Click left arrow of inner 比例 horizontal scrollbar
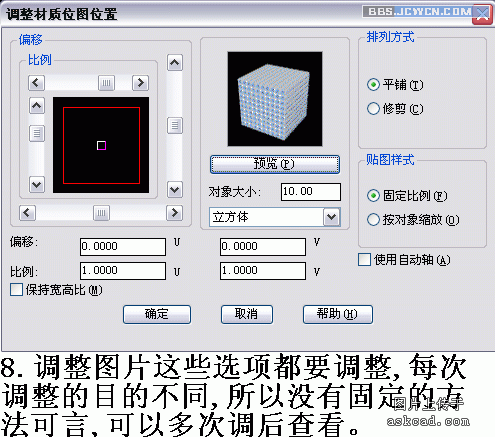Image resolution: width=495 pixels, height=437 pixels. click(36, 82)
